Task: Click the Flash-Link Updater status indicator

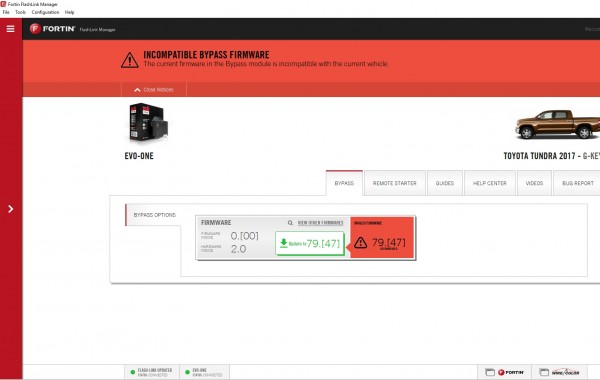Action: pos(152,372)
